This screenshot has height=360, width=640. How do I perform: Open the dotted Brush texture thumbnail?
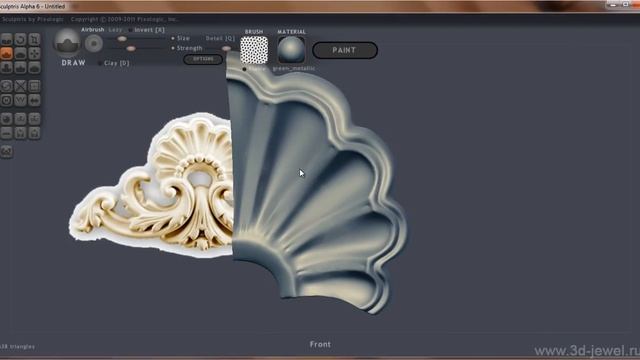pyautogui.click(x=254, y=50)
